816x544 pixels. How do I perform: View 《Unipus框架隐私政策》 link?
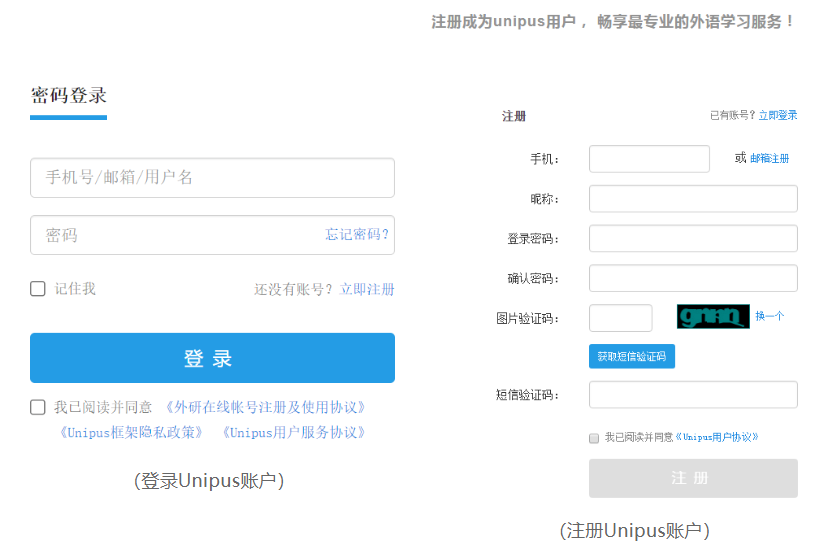tap(130, 432)
